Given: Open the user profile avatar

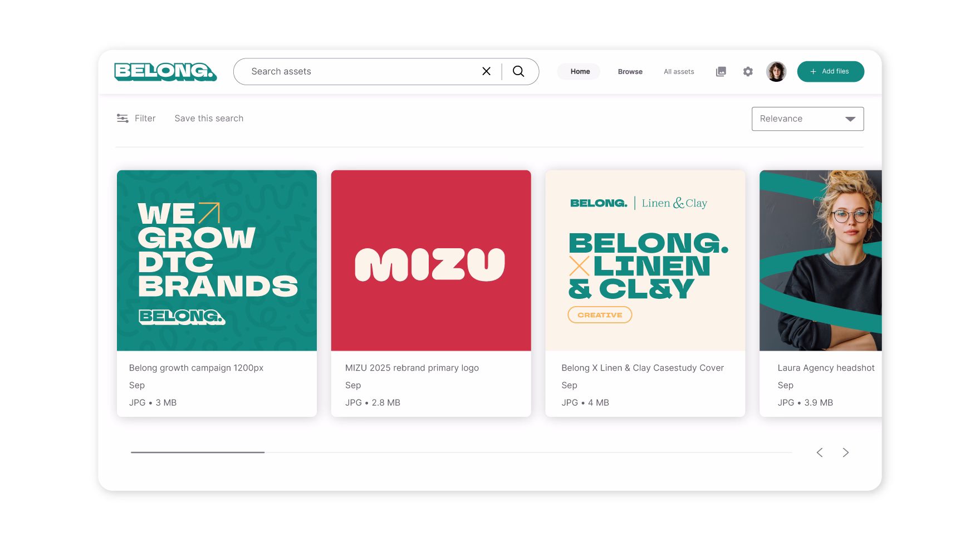Looking at the screenshot, I should pos(776,71).
